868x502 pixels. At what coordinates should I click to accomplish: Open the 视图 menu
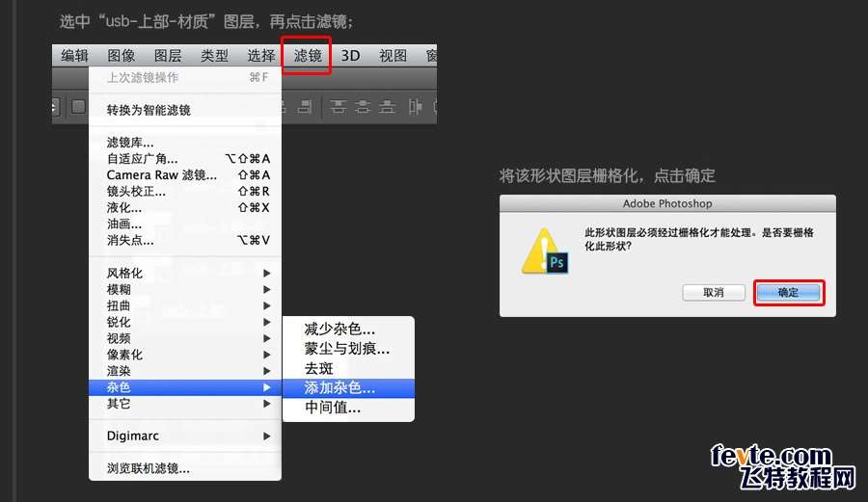pyautogui.click(x=393, y=55)
